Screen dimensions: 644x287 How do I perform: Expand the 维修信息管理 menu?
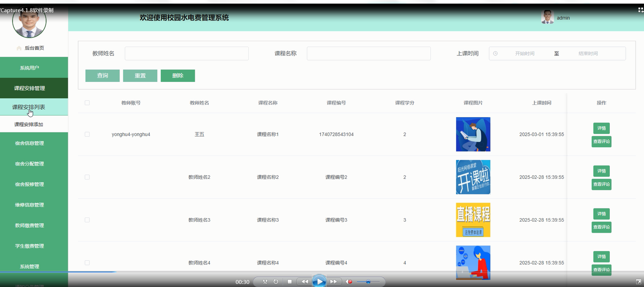pos(34,205)
